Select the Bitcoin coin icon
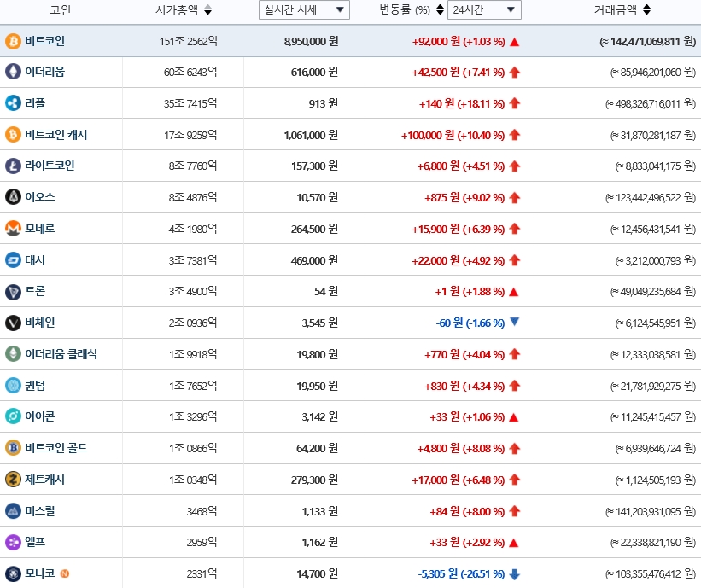The image size is (701, 588). pos(11,41)
